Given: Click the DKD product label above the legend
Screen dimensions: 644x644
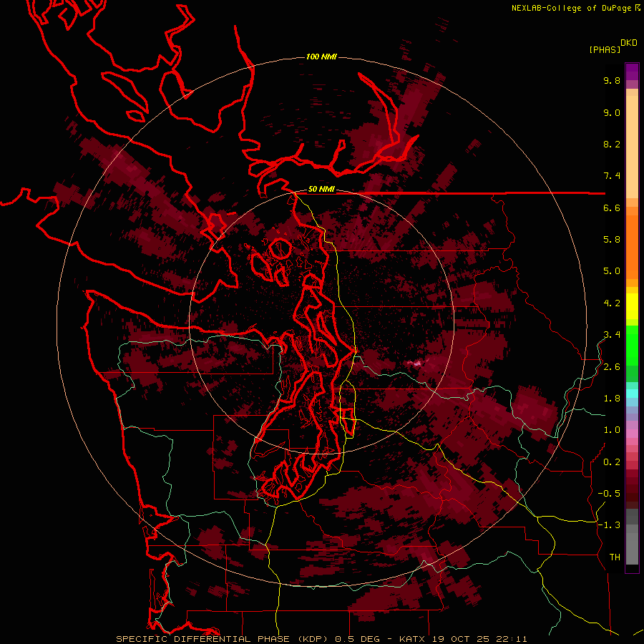Looking at the screenshot, I should tap(629, 43).
